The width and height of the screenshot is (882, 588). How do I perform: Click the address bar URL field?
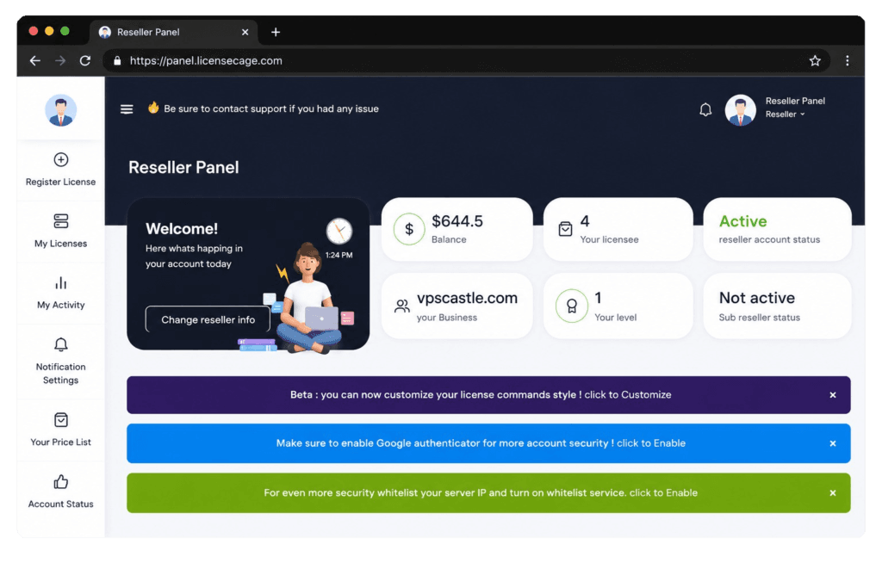coord(466,61)
